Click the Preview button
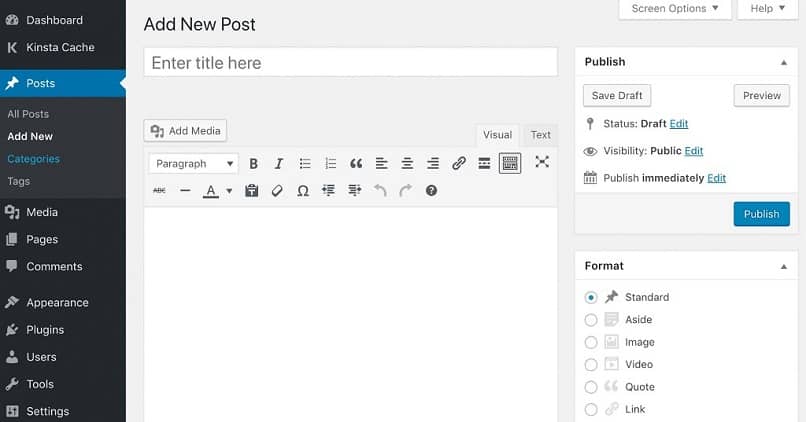The width and height of the screenshot is (806, 422). (761, 96)
